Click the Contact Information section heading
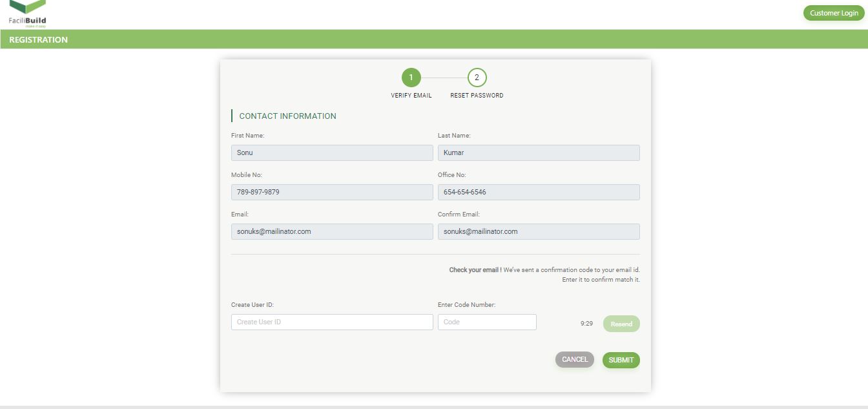This screenshot has height=409, width=868. pos(287,116)
